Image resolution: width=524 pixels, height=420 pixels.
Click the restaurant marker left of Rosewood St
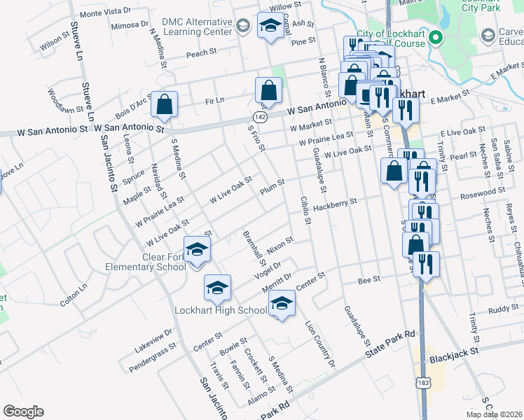click(422, 182)
